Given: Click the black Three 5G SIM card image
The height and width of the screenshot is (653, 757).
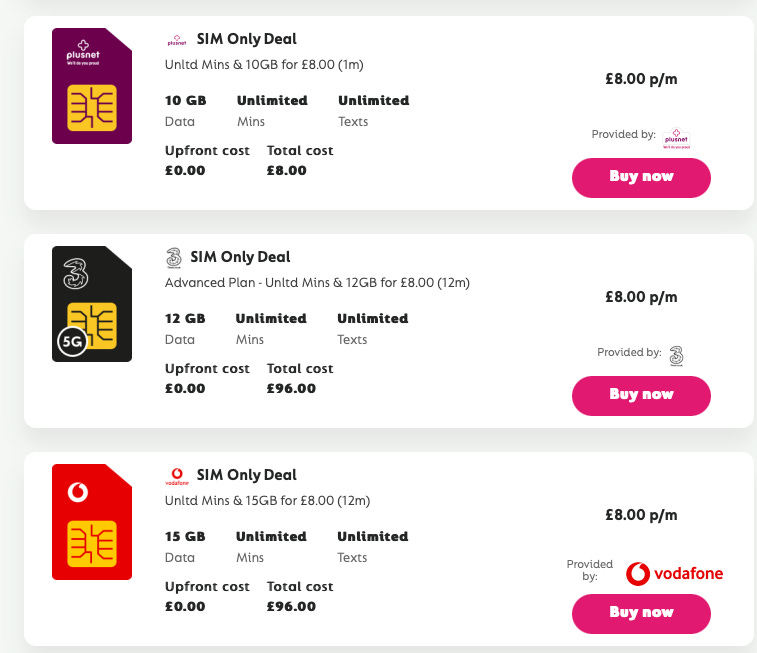Looking at the screenshot, I should (92, 304).
